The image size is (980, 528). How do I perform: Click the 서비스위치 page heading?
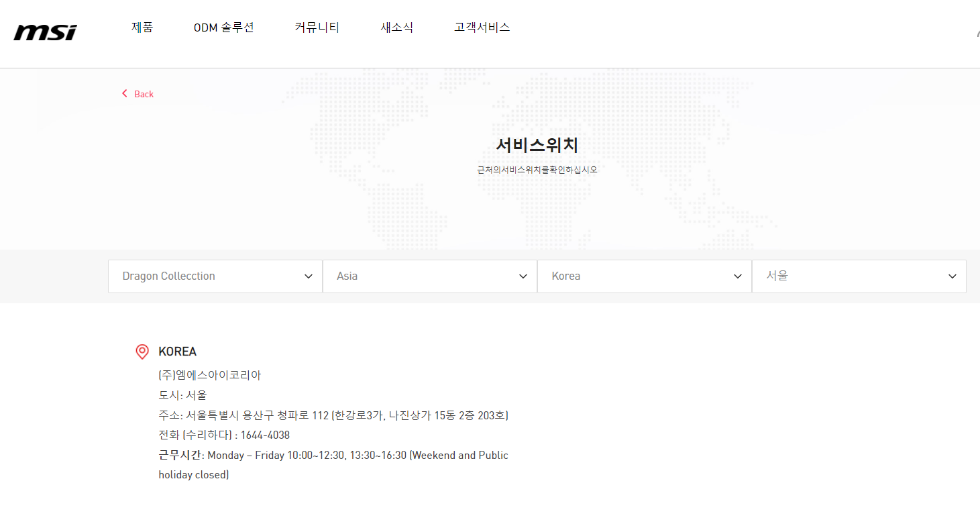[x=537, y=145]
